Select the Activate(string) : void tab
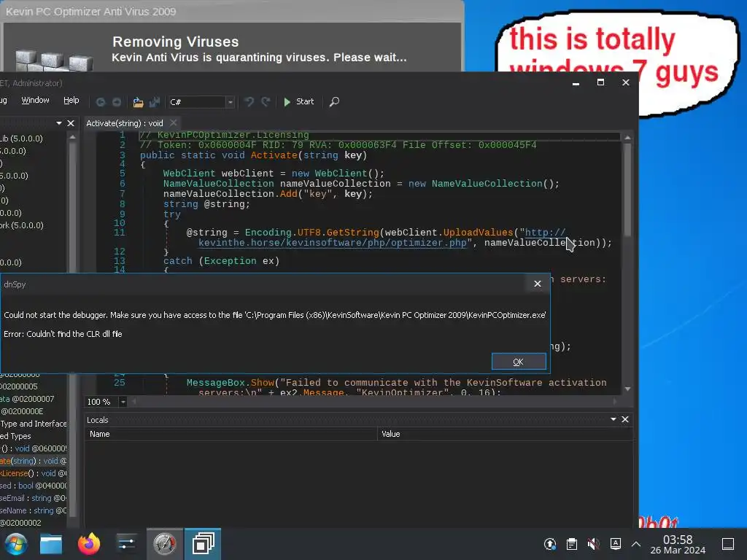This screenshot has height=560, width=747. pyautogui.click(x=124, y=123)
